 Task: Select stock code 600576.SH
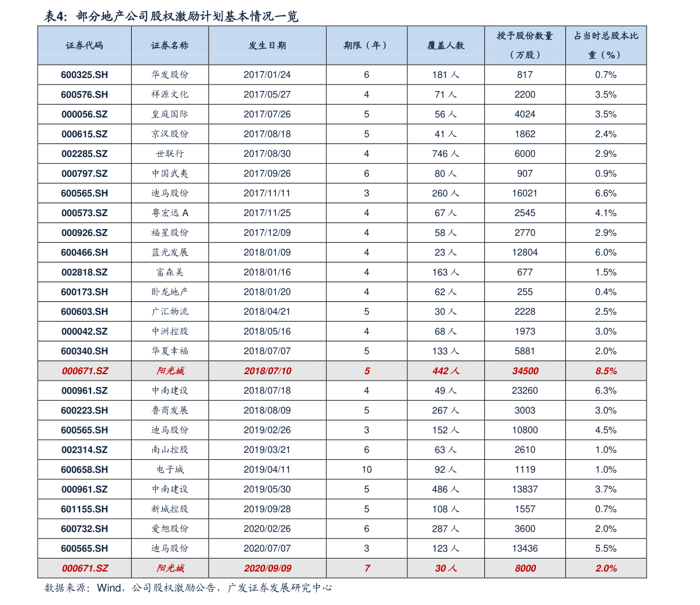point(85,95)
